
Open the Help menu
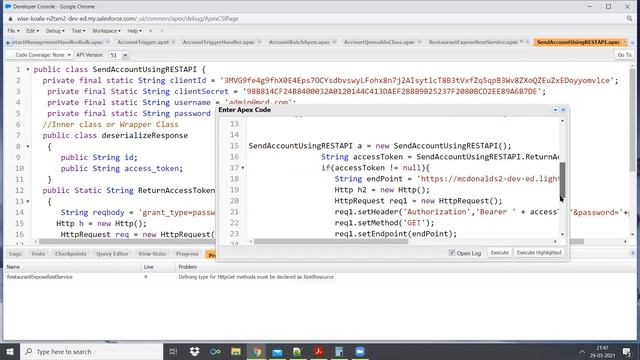(x=134, y=31)
